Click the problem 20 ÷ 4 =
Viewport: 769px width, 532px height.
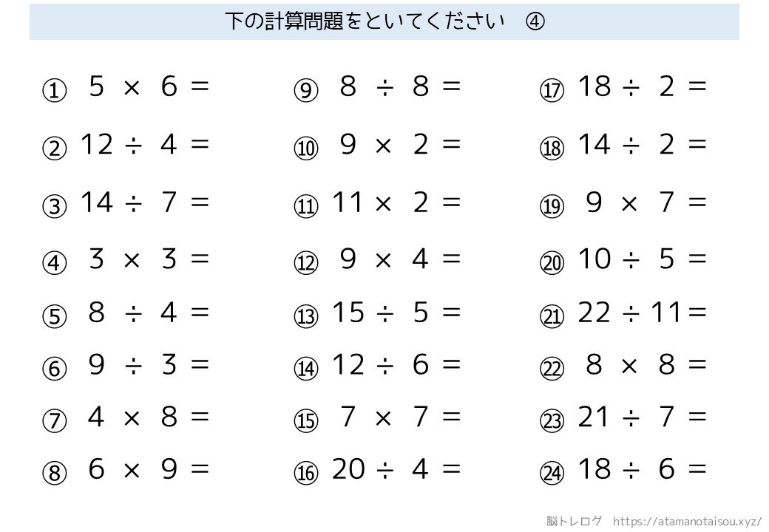(x=396, y=468)
